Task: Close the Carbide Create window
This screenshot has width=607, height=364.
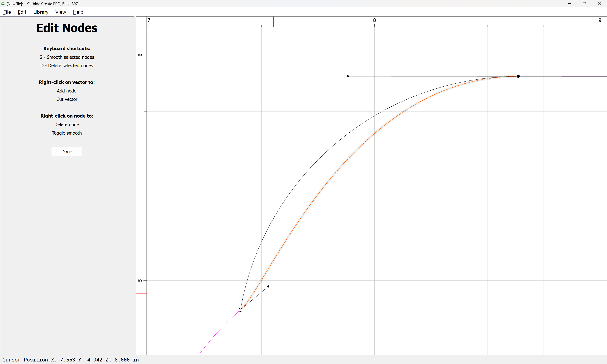Action: click(x=599, y=4)
